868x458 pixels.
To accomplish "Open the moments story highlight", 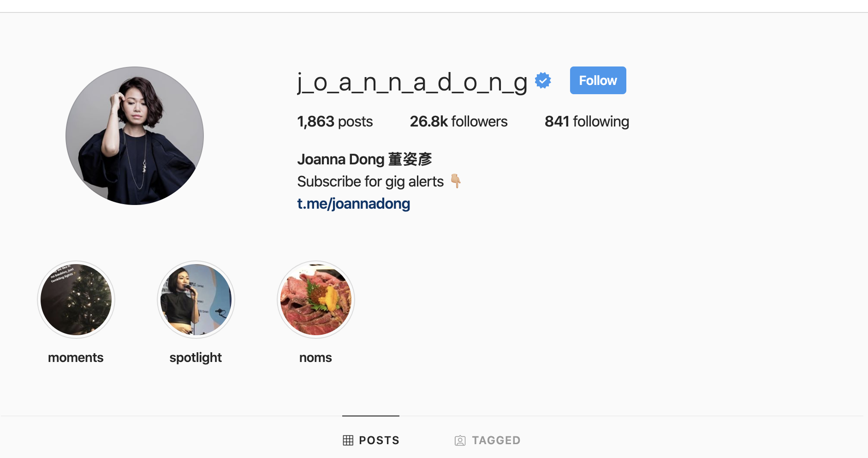I will pyautogui.click(x=76, y=300).
